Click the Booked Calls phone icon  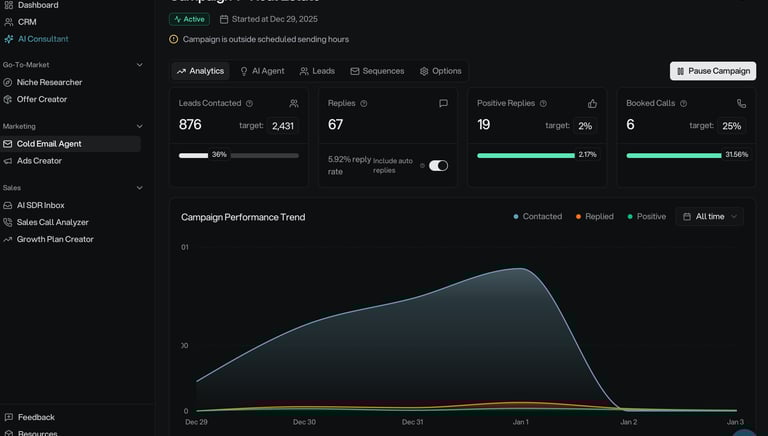(x=741, y=104)
